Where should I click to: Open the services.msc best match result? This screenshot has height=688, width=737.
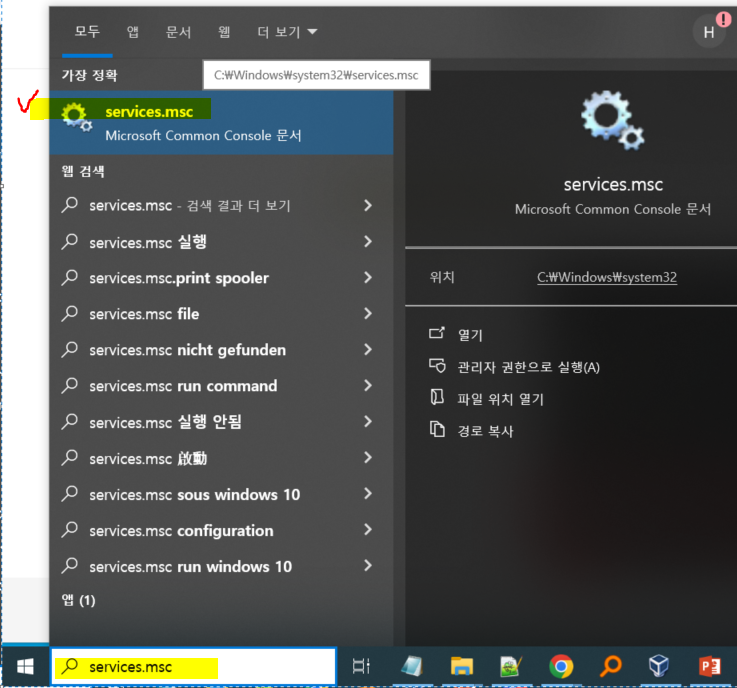point(221,123)
